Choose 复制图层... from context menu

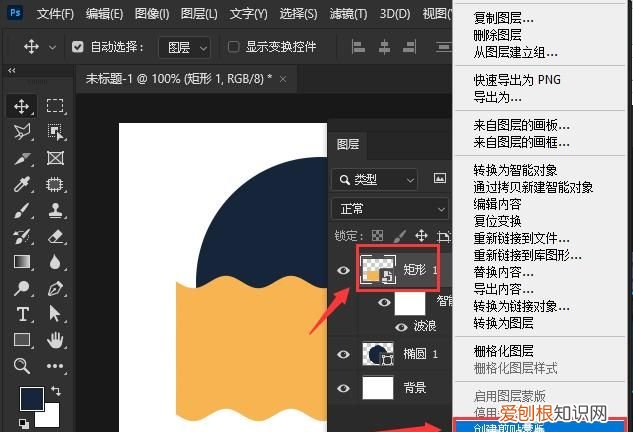[503, 18]
